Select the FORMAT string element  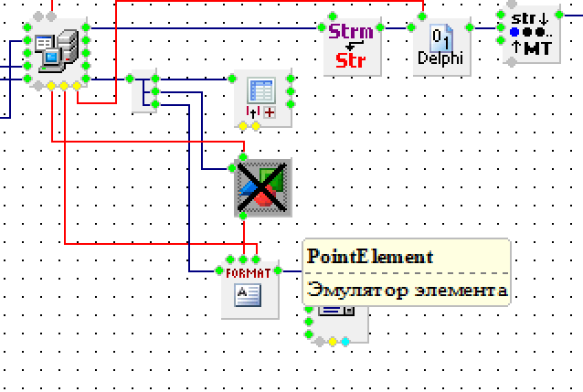click(x=249, y=289)
